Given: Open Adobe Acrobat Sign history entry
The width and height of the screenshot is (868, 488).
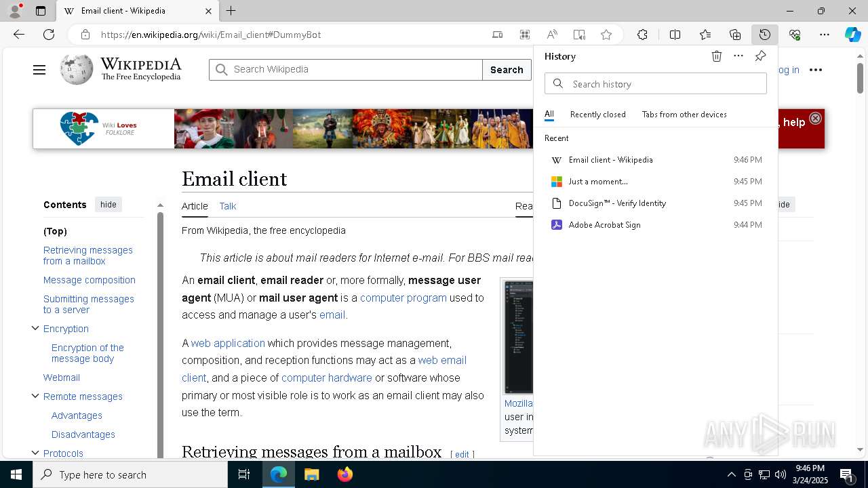Looking at the screenshot, I should (656, 225).
